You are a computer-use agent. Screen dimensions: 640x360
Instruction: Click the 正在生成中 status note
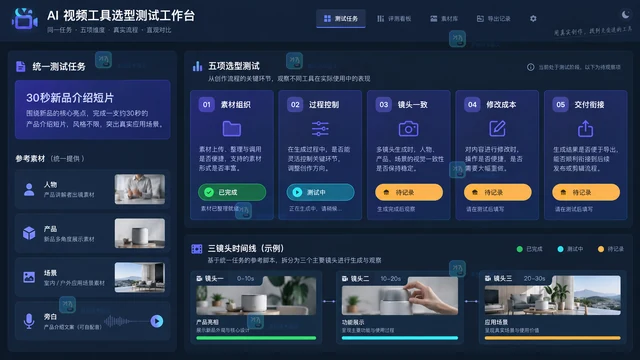pos(316,209)
